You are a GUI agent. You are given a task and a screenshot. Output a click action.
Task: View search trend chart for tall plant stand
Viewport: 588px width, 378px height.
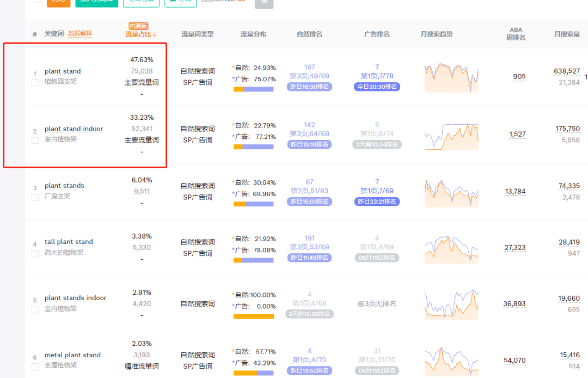451,249
